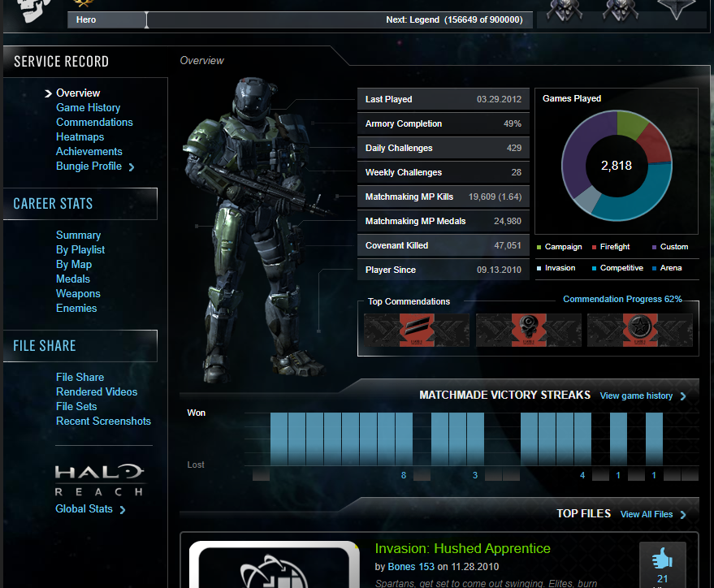Click the 3-win victory streak number
The height and width of the screenshot is (588, 714).
(x=475, y=475)
